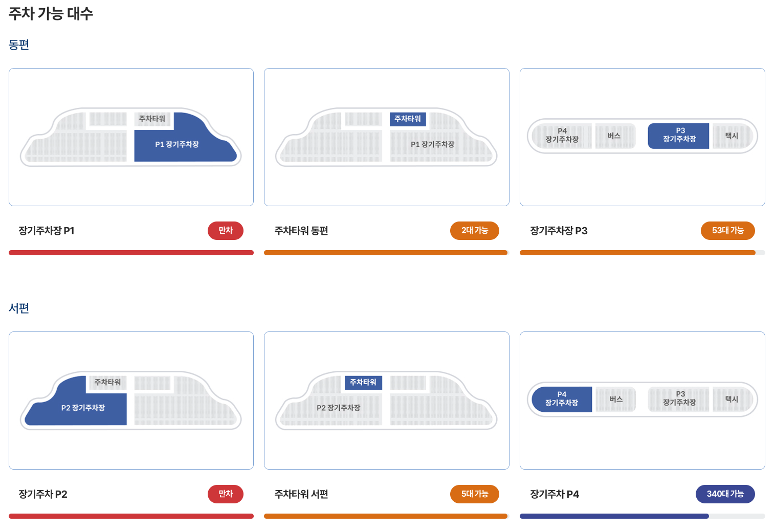The width and height of the screenshot is (775, 532).
Task: Click the 버스 zone on the P3/P4 map
Action: (615, 136)
